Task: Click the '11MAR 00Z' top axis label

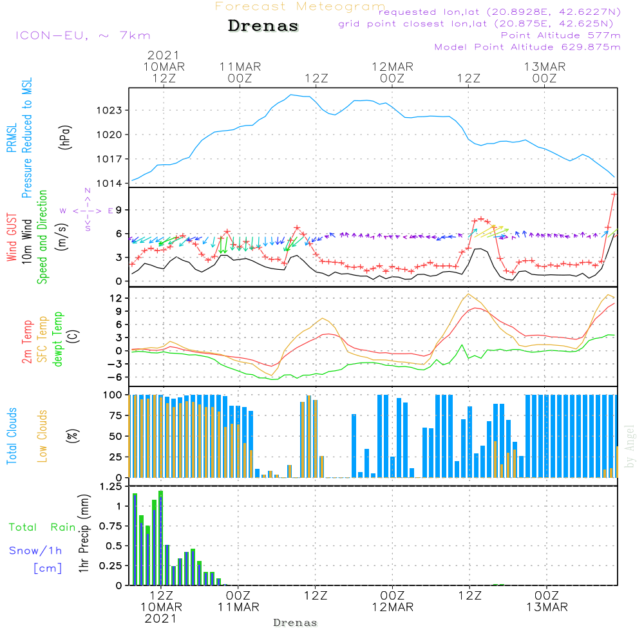Action: (x=240, y=72)
